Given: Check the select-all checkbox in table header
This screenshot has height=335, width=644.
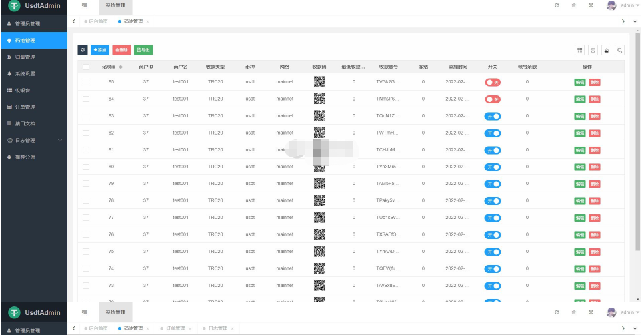Looking at the screenshot, I should pos(86,67).
